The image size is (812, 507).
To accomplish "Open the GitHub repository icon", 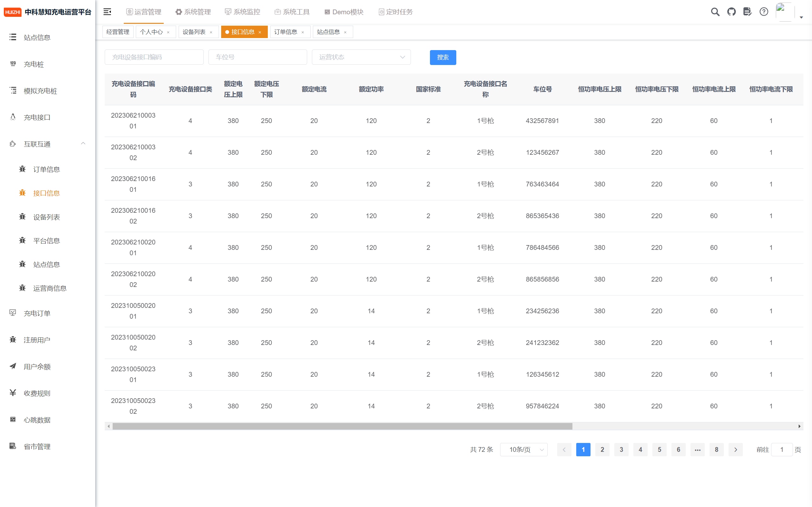I will (731, 12).
